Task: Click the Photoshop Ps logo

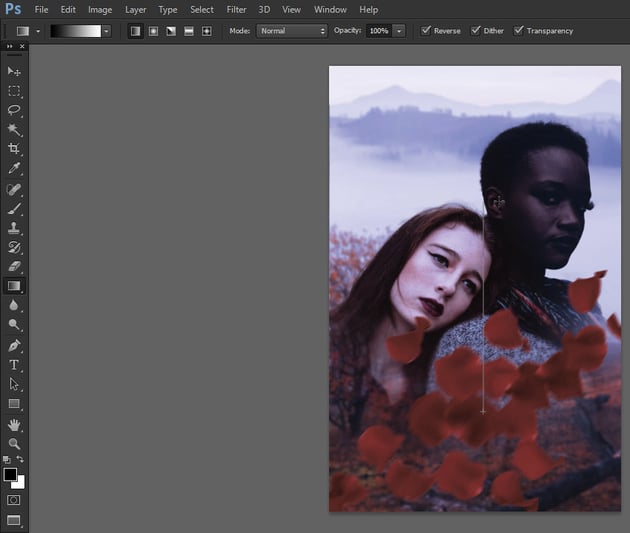Action: point(13,9)
